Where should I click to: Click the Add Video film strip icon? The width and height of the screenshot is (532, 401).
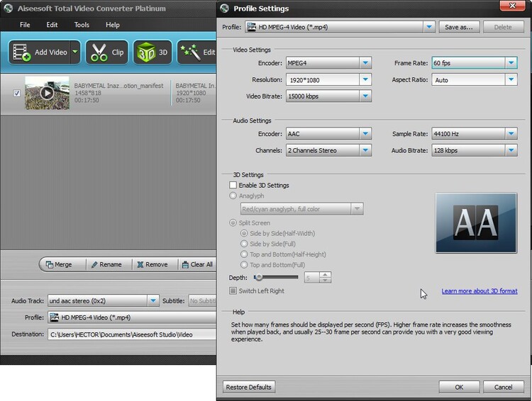[x=21, y=52]
